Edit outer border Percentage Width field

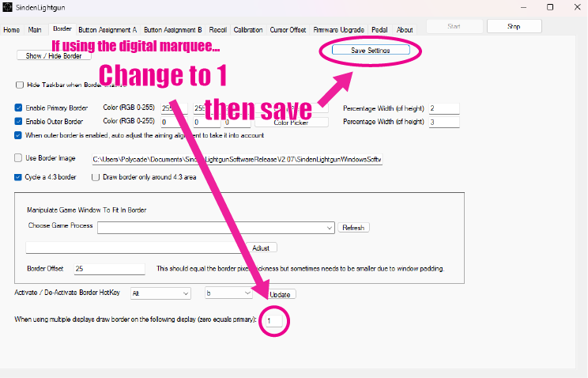pyautogui.click(x=444, y=122)
